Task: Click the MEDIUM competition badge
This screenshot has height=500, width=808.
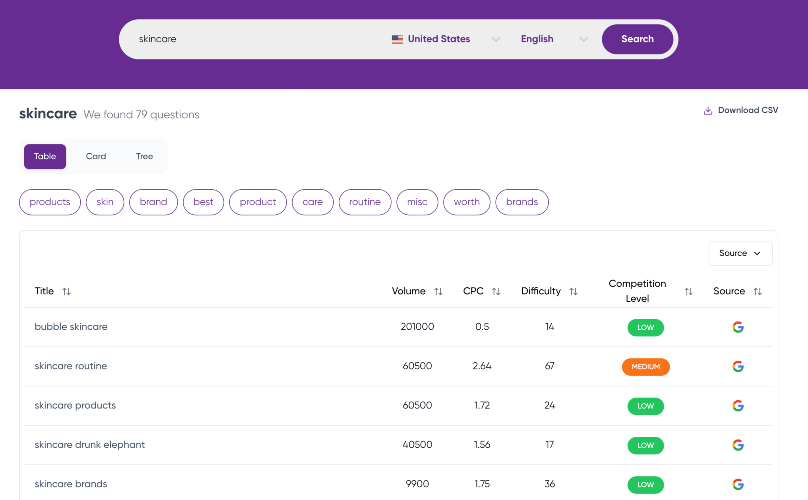Action: [646, 366]
